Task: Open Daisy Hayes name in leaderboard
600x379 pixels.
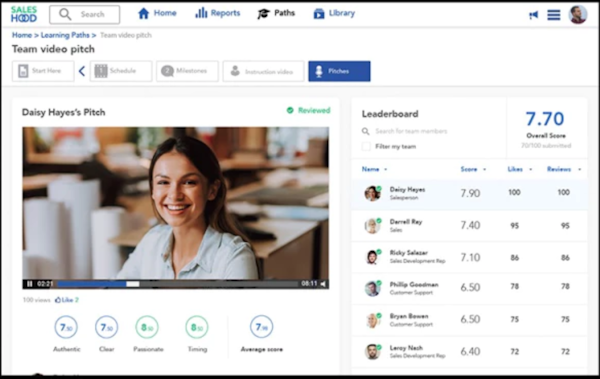Action: [x=407, y=190]
